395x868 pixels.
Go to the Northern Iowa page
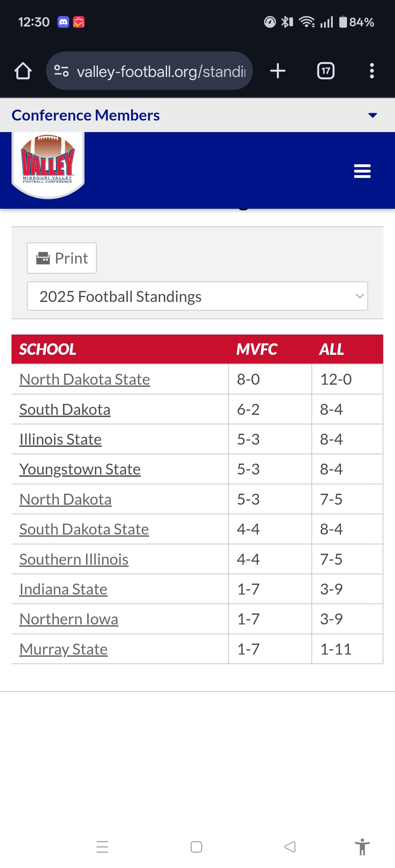point(69,619)
